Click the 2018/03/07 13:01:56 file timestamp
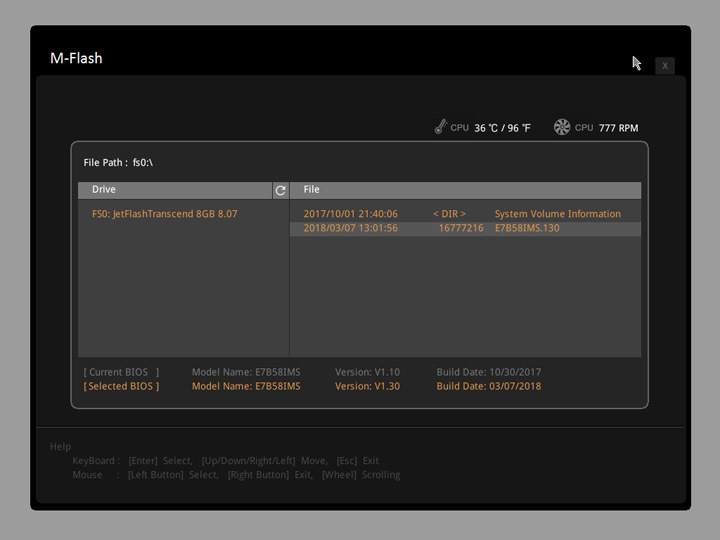720x540 pixels. pos(350,228)
